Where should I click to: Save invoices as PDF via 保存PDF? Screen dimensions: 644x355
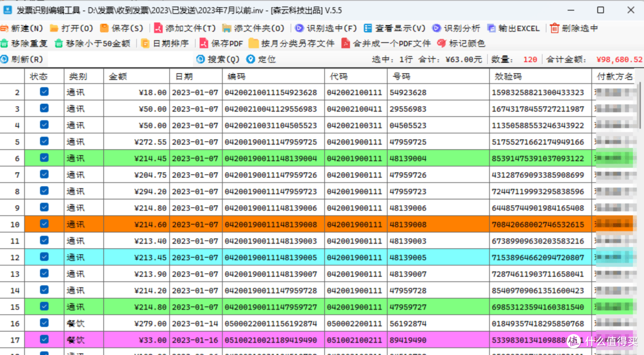point(221,44)
